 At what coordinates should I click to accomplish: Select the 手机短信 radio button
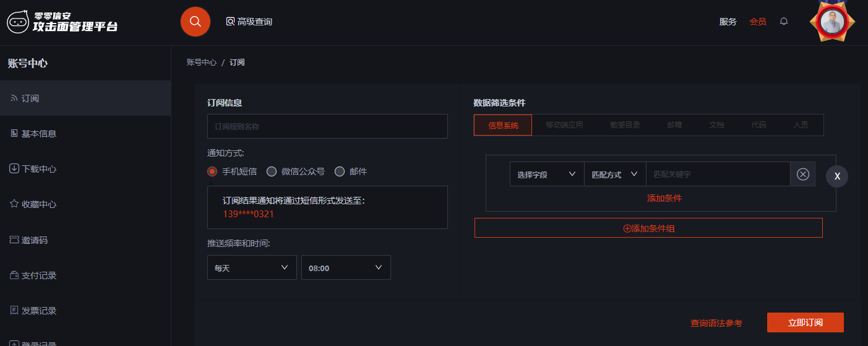click(212, 171)
